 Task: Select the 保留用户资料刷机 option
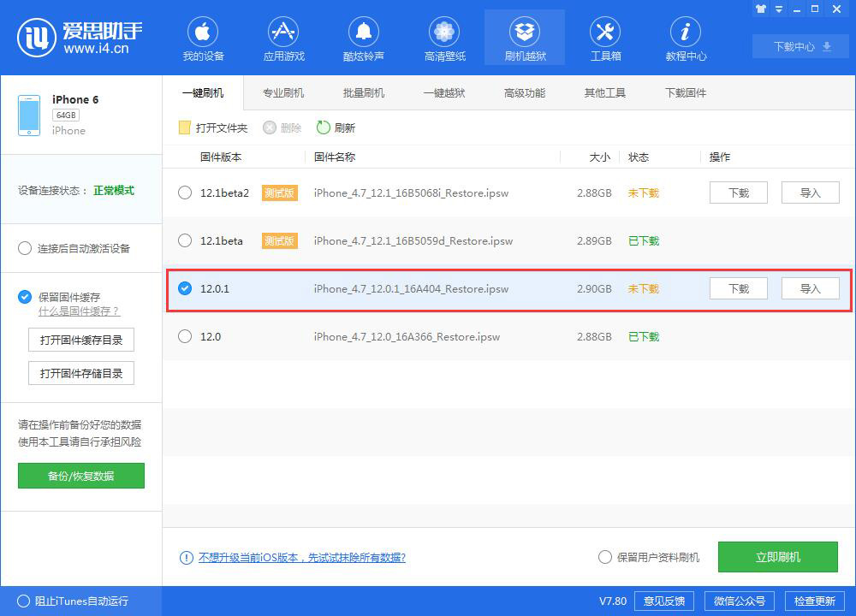point(605,557)
